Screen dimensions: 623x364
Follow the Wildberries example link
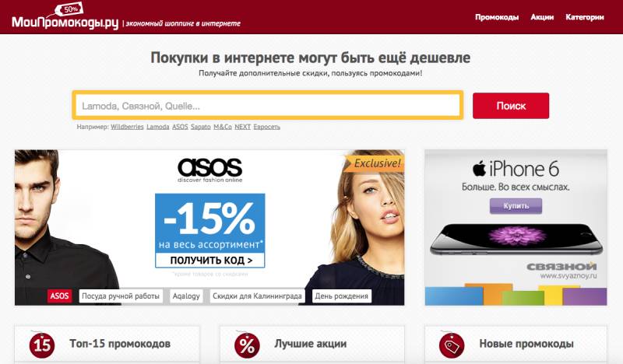(127, 127)
